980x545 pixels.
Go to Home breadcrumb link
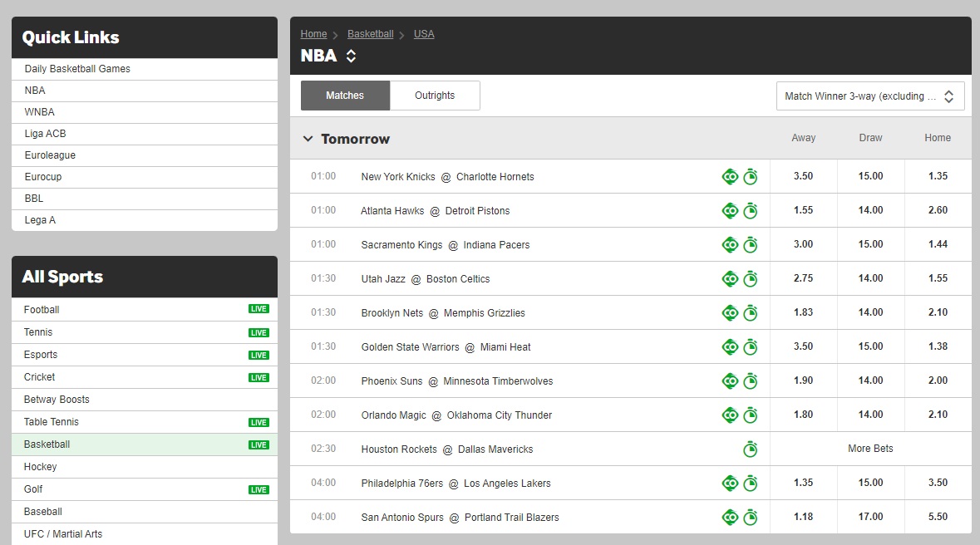[x=313, y=34]
